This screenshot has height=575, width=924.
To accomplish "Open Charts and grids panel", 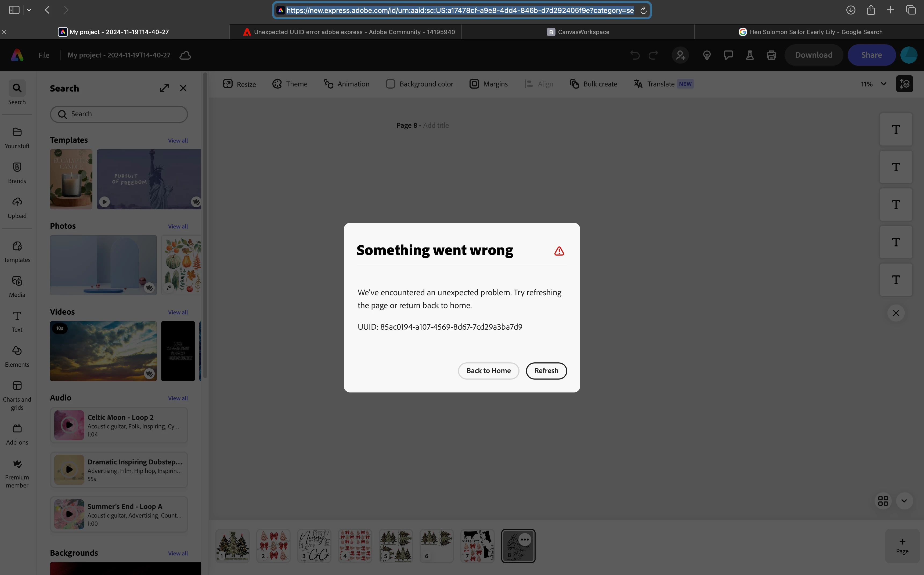I will [x=17, y=386].
